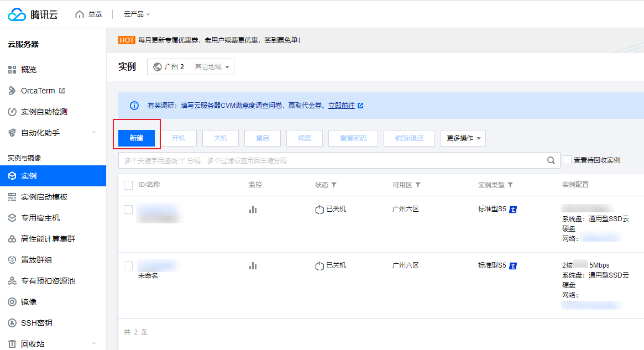Click the 销毁/退还 button

[409, 138]
